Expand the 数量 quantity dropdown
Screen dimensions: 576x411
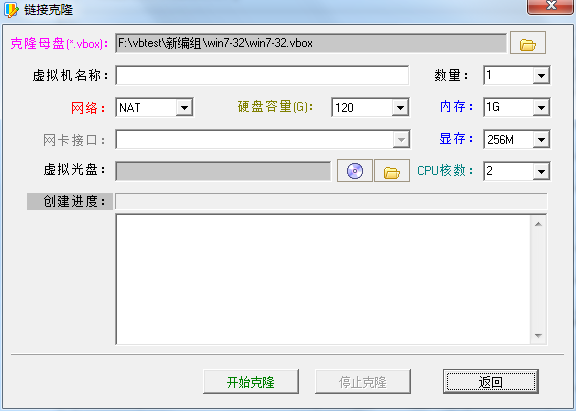(x=541, y=76)
